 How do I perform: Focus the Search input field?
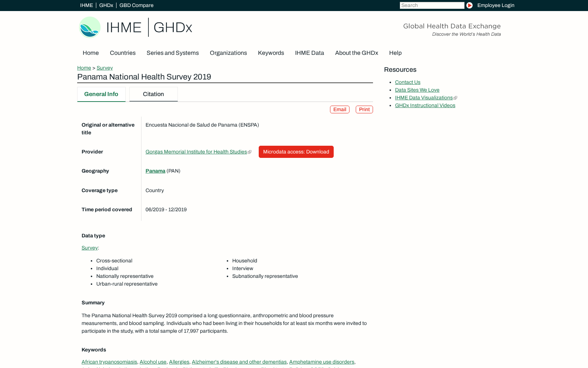pyautogui.click(x=432, y=5)
